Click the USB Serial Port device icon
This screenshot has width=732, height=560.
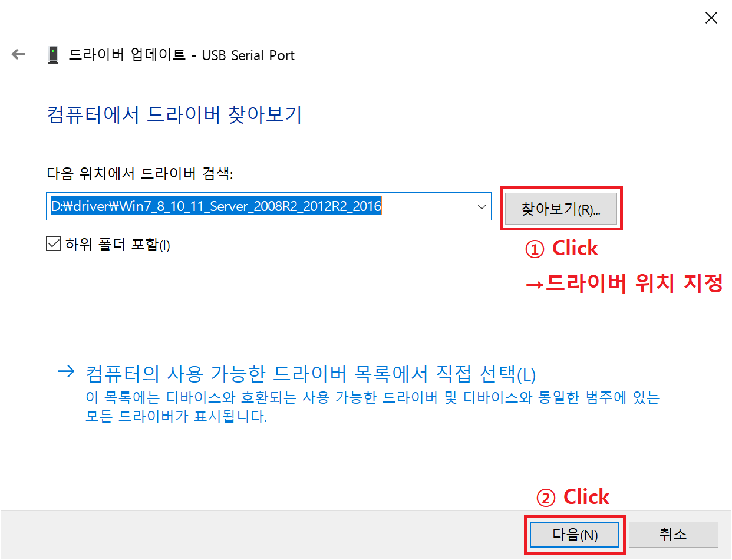pos(54,55)
